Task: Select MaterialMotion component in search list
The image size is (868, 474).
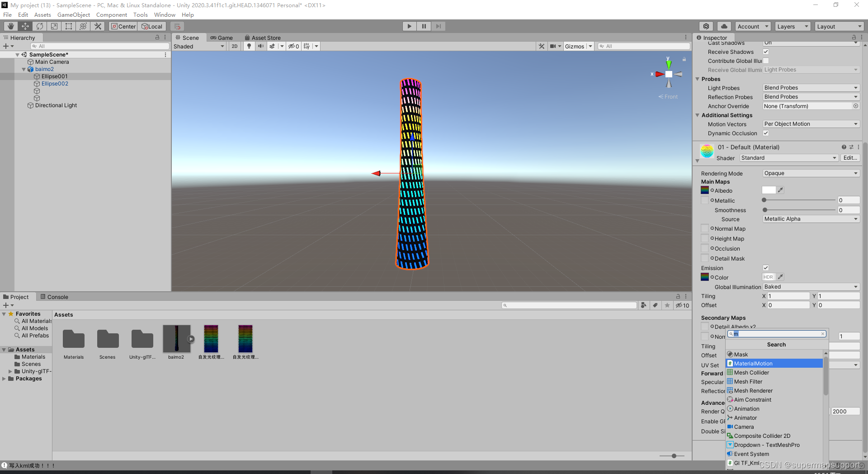Action: 774,363
